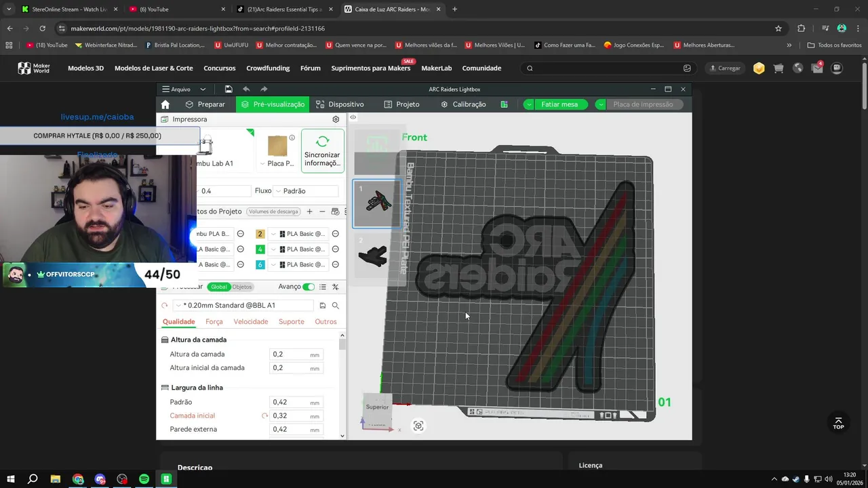Viewport: 868px width, 488px height.
Task: Click Sincronizar informação button
Action: 323,150
